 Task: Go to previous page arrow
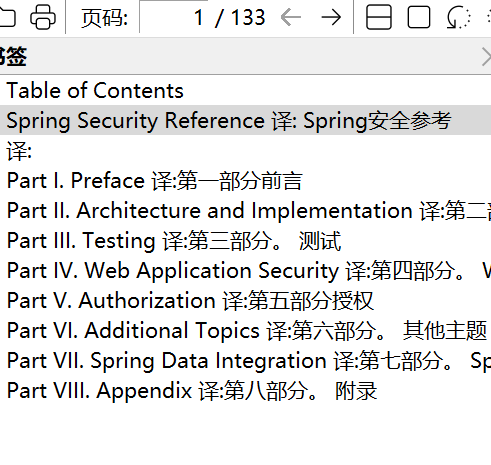tap(291, 17)
